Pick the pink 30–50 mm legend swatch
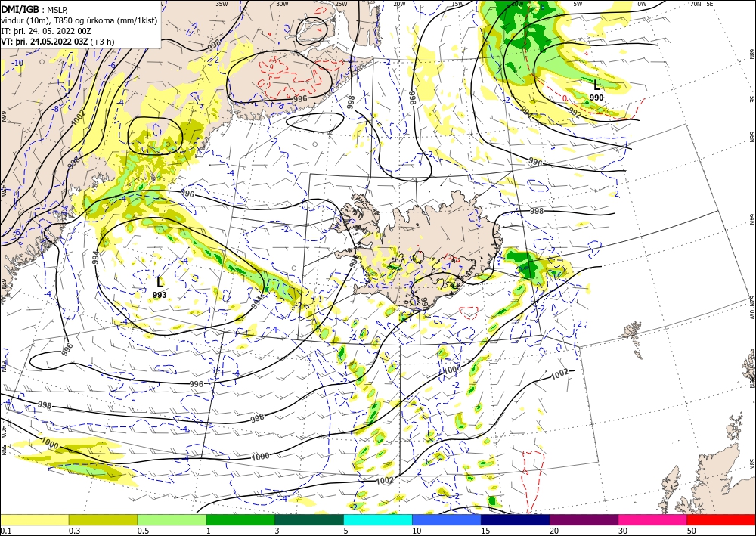The image size is (756, 536). (653, 519)
